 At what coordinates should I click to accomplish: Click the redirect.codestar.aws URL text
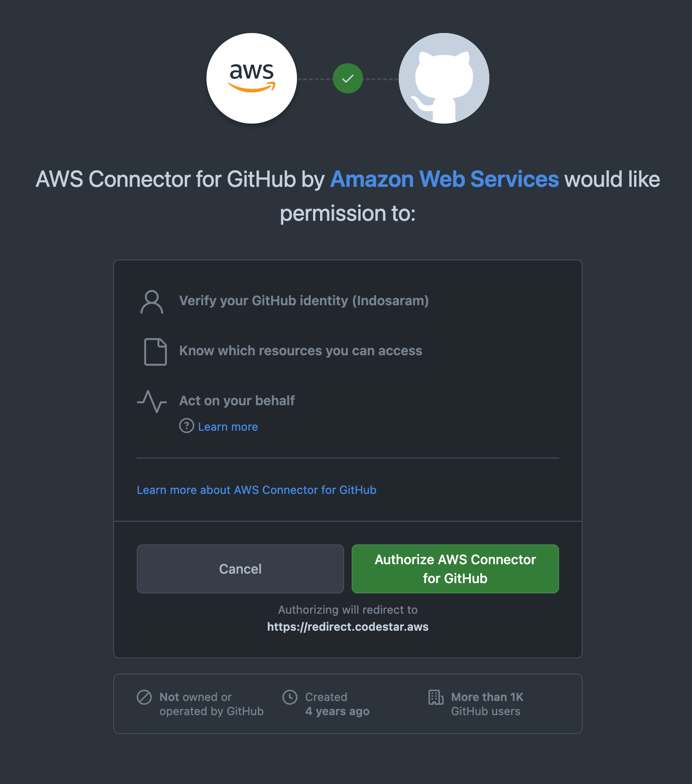coord(348,627)
